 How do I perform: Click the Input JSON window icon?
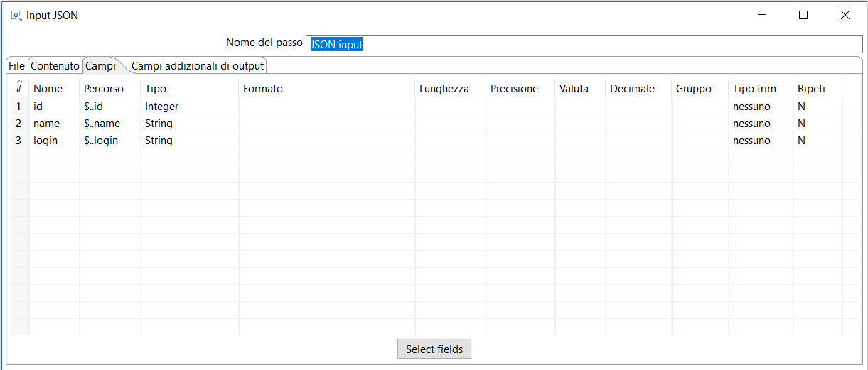[16, 15]
